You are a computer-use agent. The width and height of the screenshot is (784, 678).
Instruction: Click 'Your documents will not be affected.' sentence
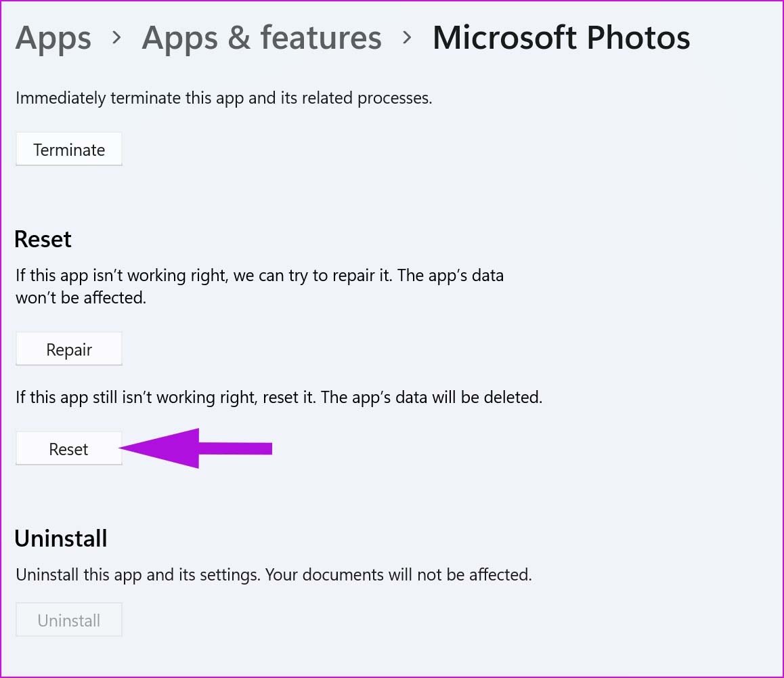pyautogui.click(x=399, y=575)
